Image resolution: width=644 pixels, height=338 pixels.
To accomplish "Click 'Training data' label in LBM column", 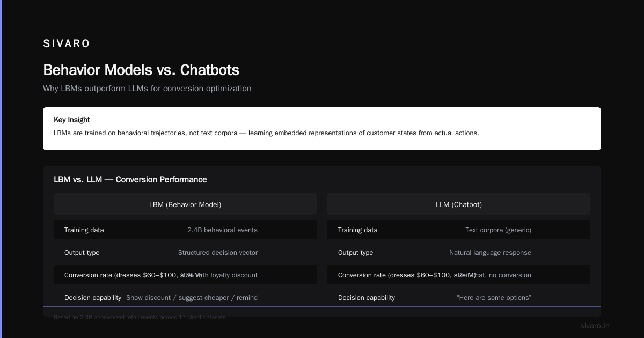I will pyautogui.click(x=84, y=230).
